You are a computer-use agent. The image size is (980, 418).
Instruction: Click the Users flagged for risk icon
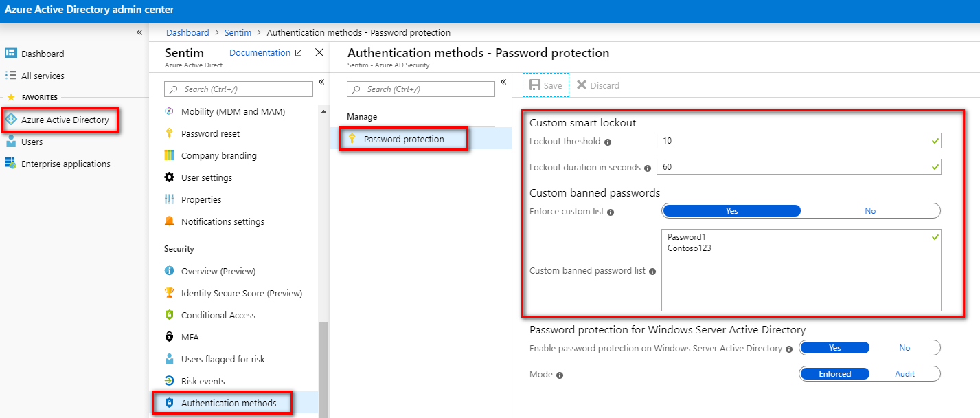tap(170, 359)
